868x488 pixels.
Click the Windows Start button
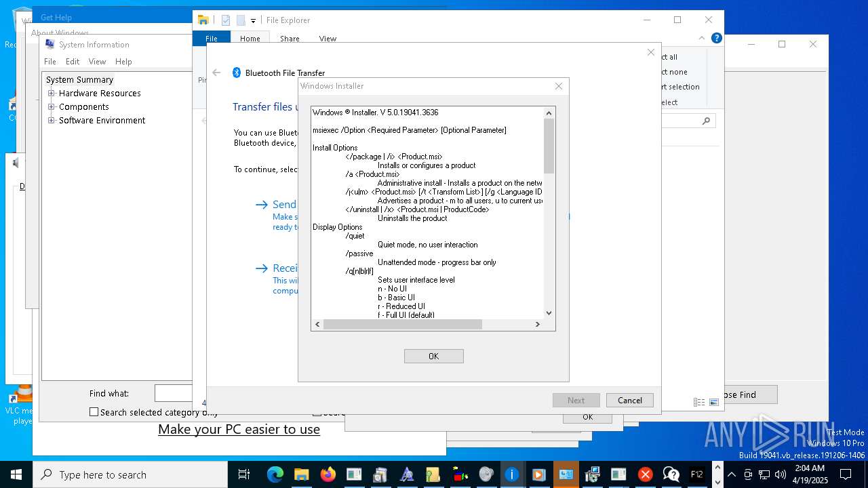pyautogui.click(x=16, y=474)
